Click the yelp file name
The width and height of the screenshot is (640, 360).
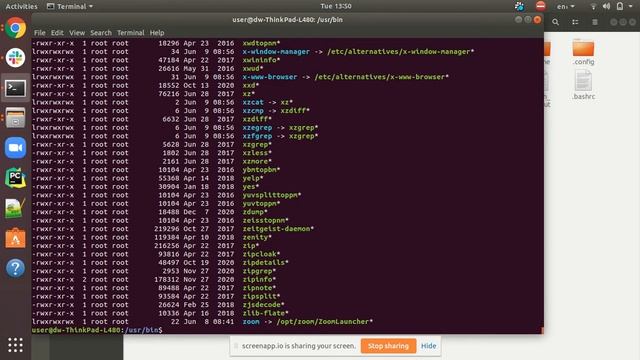tap(251, 178)
